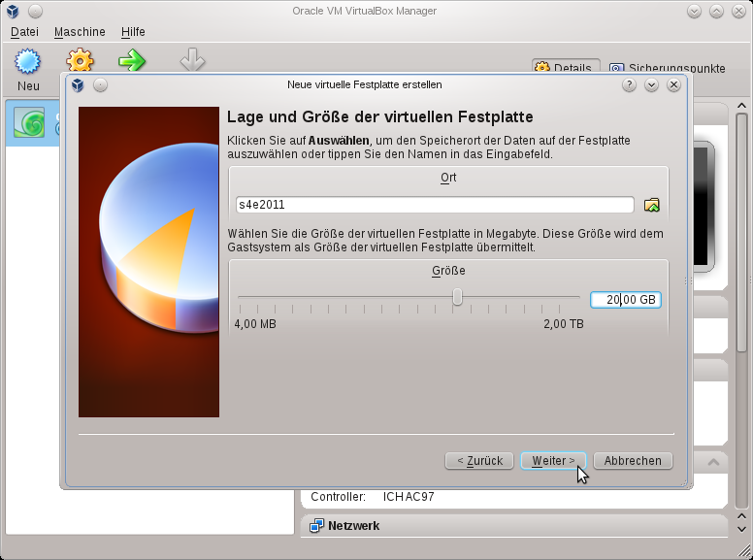This screenshot has width=753, height=560.
Task: Click the VirtualBox cube icon in dialog titlebar
Action: [x=78, y=85]
